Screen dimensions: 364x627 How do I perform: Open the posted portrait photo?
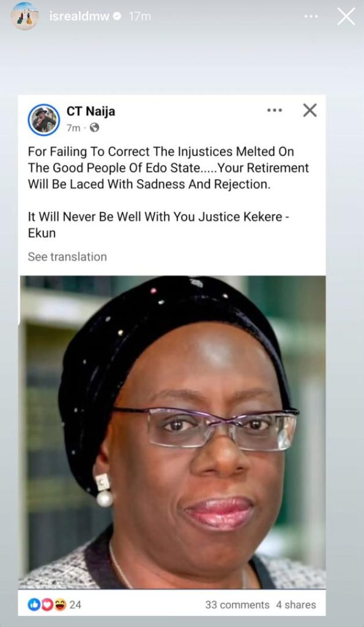(x=172, y=432)
